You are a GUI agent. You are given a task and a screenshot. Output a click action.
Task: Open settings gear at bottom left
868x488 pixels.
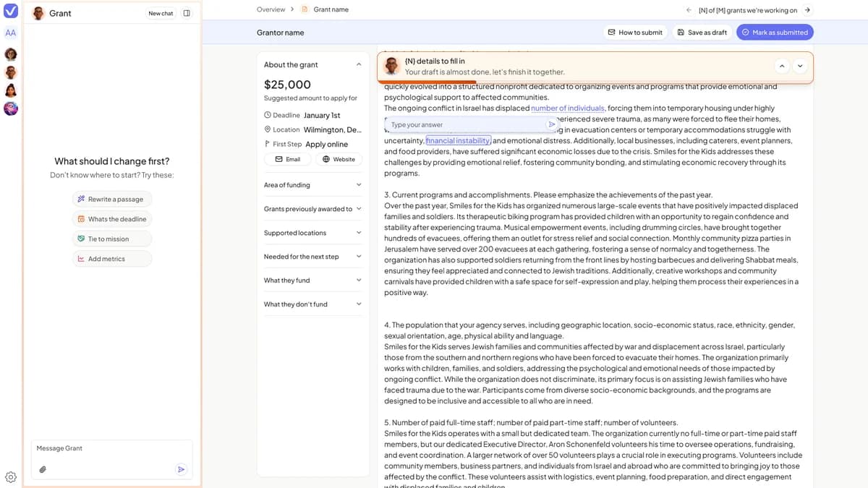tap(11, 477)
